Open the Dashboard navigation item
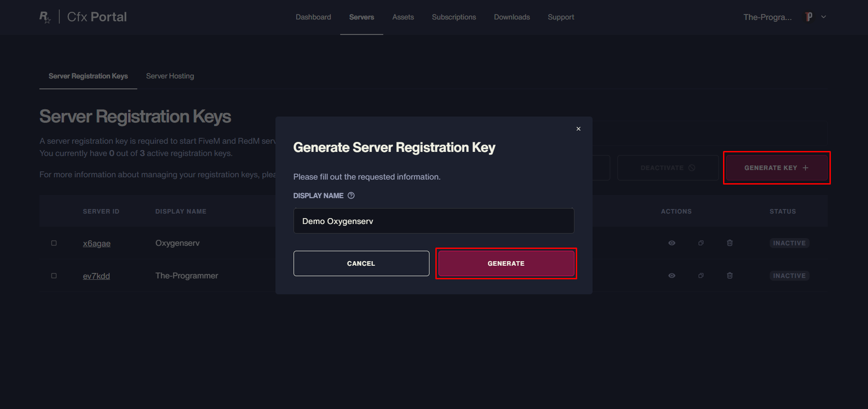The height and width of the screenshot is (409, 868). 313,17
